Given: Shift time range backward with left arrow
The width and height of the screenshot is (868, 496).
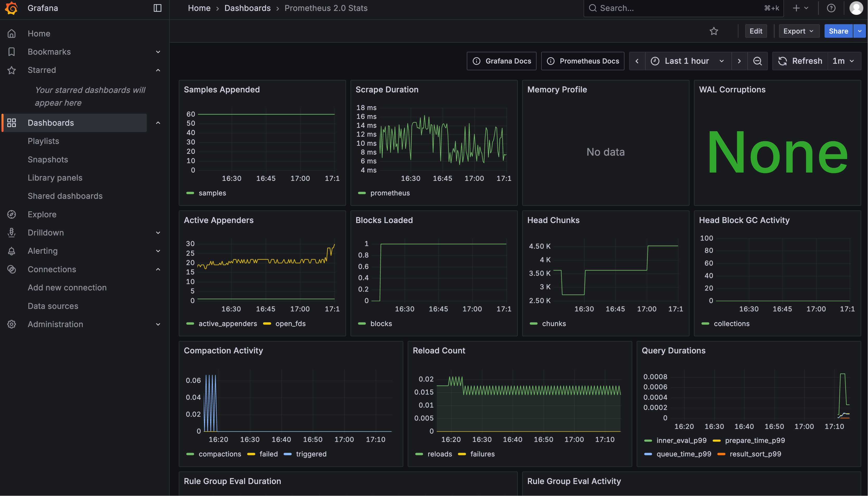Looking at the screenshot, I should [637, 61].
